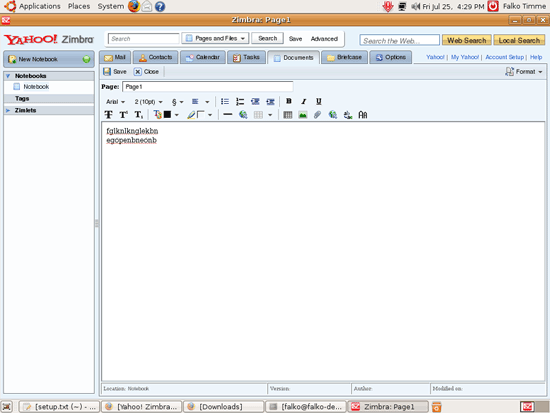Screen dimensions: 550x413
Task: Open the Account Setup link
Action: 504,57
